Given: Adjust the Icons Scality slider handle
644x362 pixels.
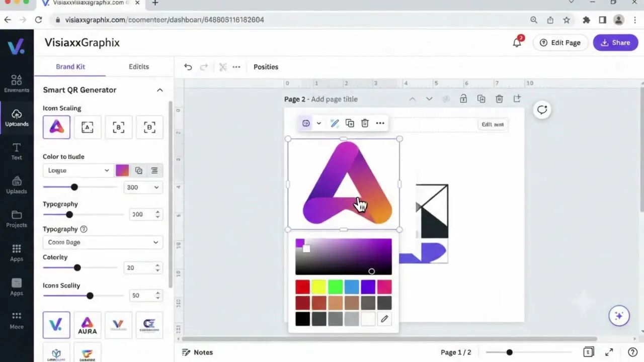Looking at the screenshot, I should click(x=90, y=296).
